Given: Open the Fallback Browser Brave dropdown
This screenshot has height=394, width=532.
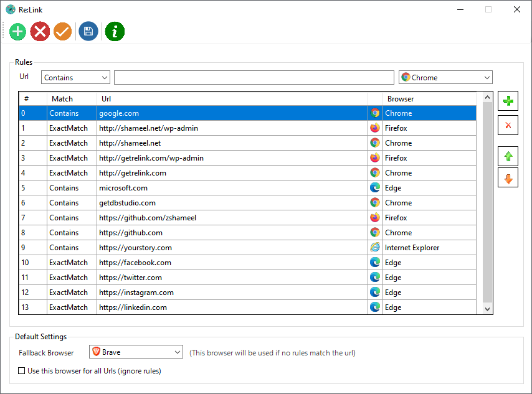Looking at the screenshot, I should click(136, 352).
